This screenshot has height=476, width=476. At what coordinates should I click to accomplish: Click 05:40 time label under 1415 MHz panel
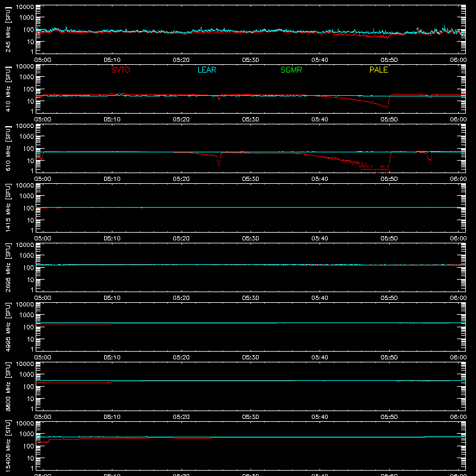[x=320, y=239]
